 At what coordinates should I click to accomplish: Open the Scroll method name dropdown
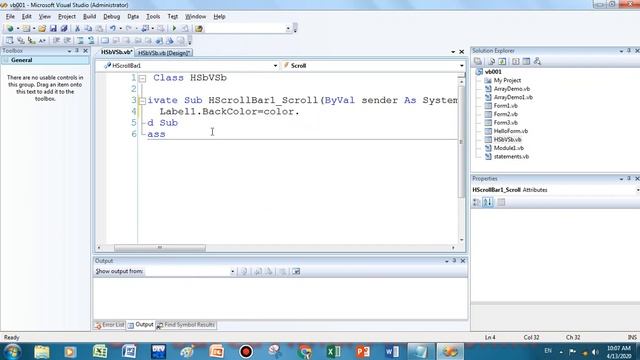[x=462, y=66]
